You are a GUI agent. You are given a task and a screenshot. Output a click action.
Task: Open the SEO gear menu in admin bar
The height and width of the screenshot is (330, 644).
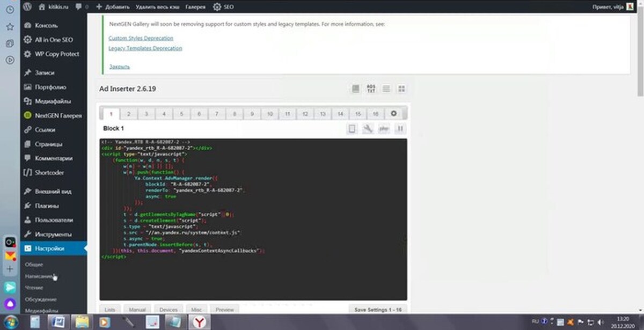223,7
